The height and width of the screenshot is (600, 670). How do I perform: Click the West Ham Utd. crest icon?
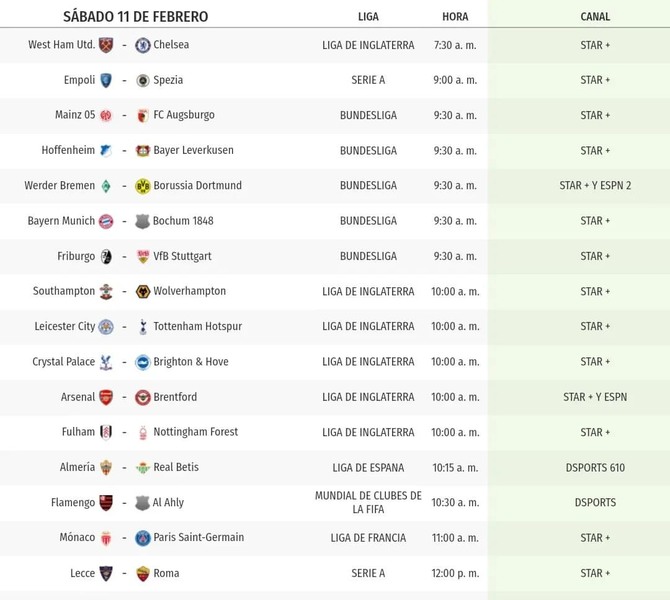point(106,45)
